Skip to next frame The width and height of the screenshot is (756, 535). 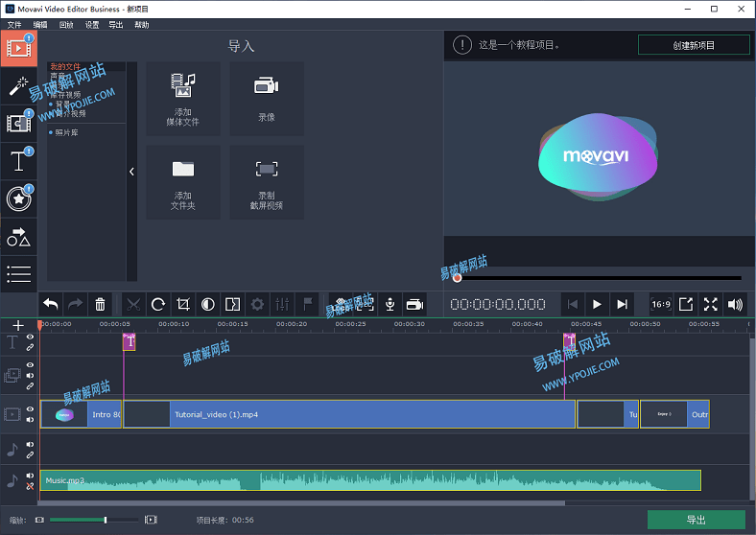click(x=622, y=304)
